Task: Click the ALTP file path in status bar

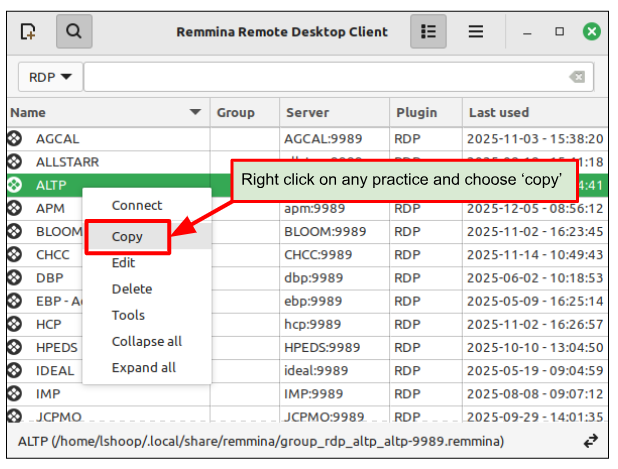Action: 261,441
